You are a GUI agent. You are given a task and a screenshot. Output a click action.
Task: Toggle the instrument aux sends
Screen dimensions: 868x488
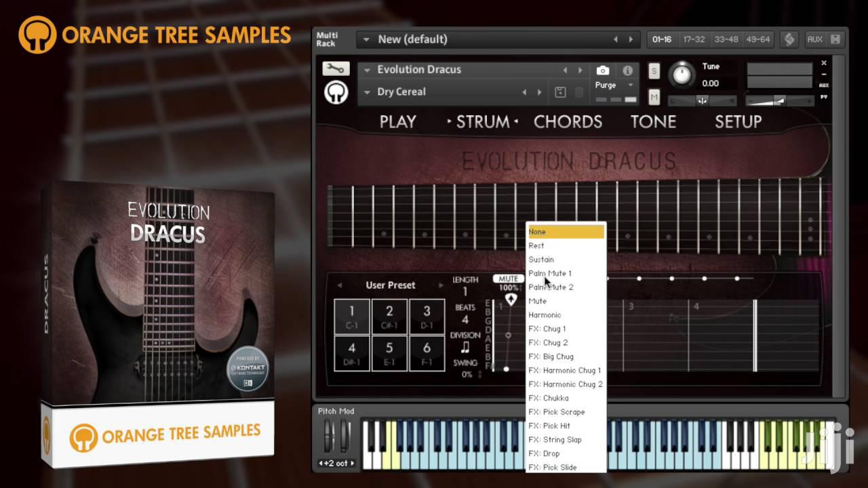pyautogui.click(x=824, y=85)
